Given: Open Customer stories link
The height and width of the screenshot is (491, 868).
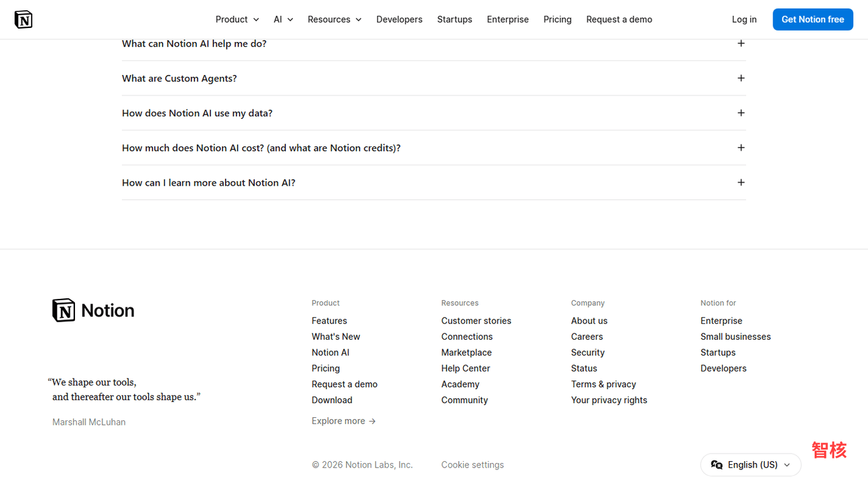Looking at the screenshot, I should click(x=476, y=321).
